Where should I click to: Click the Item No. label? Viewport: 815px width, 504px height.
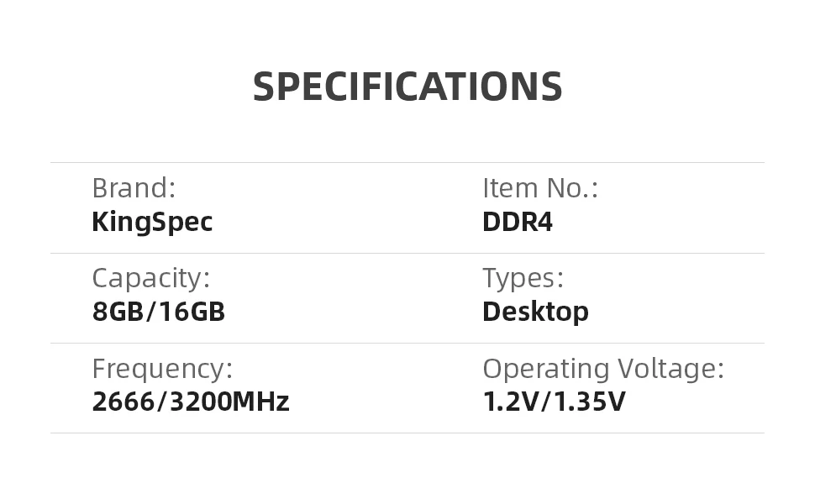(539, 188)
